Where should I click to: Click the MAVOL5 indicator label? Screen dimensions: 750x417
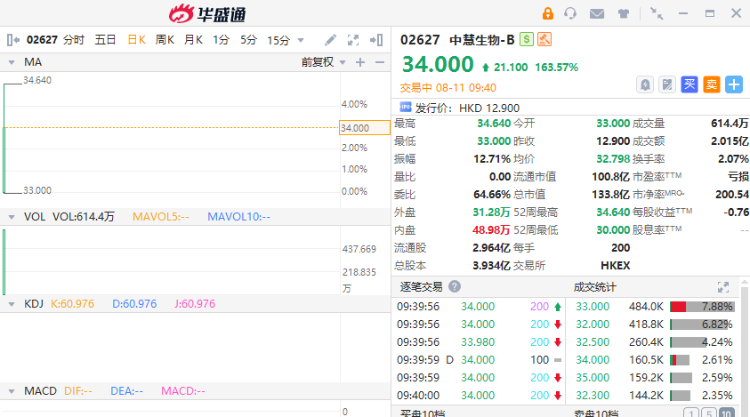point(161,217)
